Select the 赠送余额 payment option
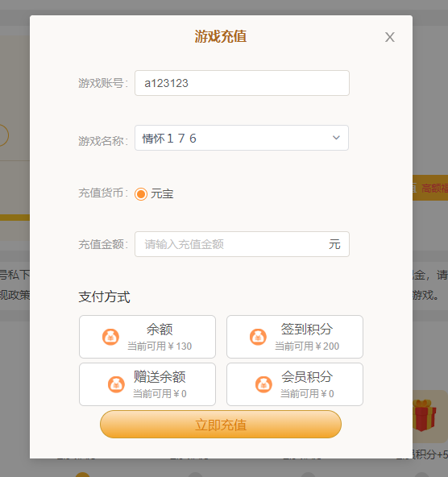 click(x=147, y=384)
